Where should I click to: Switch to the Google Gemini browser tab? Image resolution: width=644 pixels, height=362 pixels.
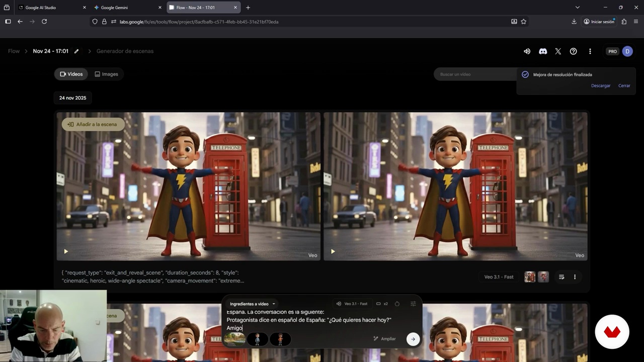pyautogui.click(x=128, y=8)
